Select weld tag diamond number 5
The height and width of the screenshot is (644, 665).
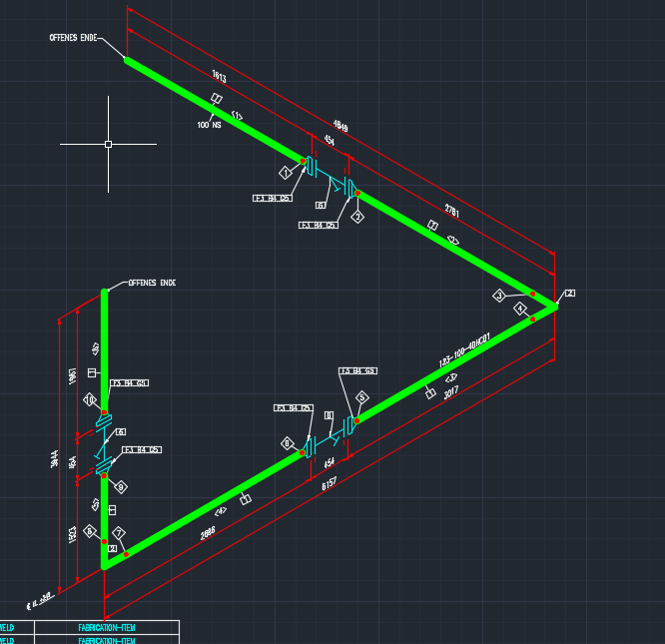[361, 397]
